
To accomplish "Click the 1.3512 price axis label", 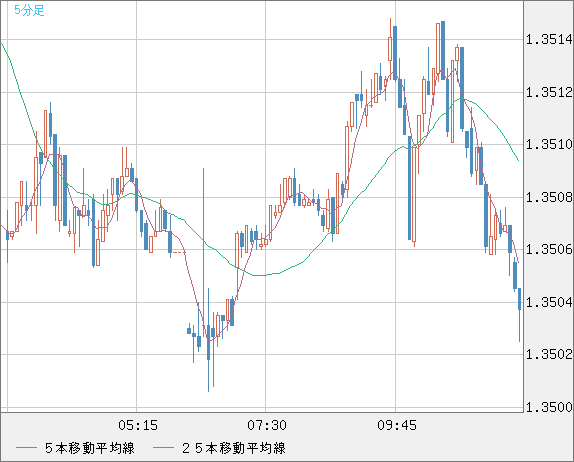I will point(549,92).
